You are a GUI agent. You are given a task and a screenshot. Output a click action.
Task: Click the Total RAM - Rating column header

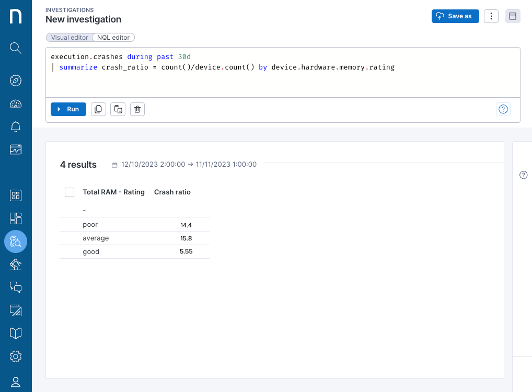coord(113,192)
